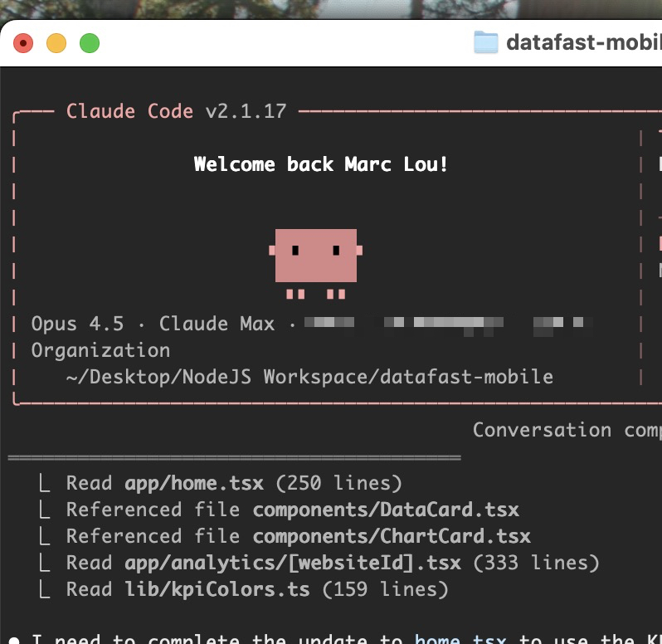Click the yellow minimize window button
Screen dimensions: 662x644
coord(56,43)
